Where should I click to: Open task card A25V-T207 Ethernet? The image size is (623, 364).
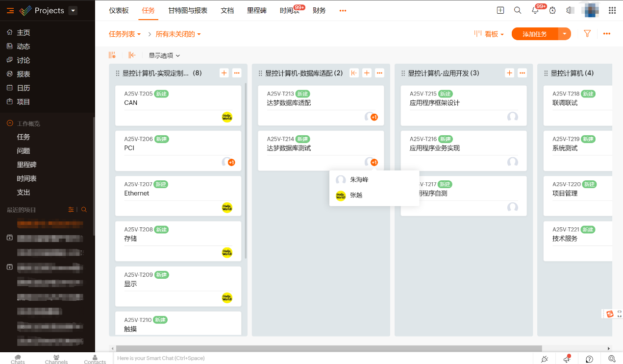178,196
